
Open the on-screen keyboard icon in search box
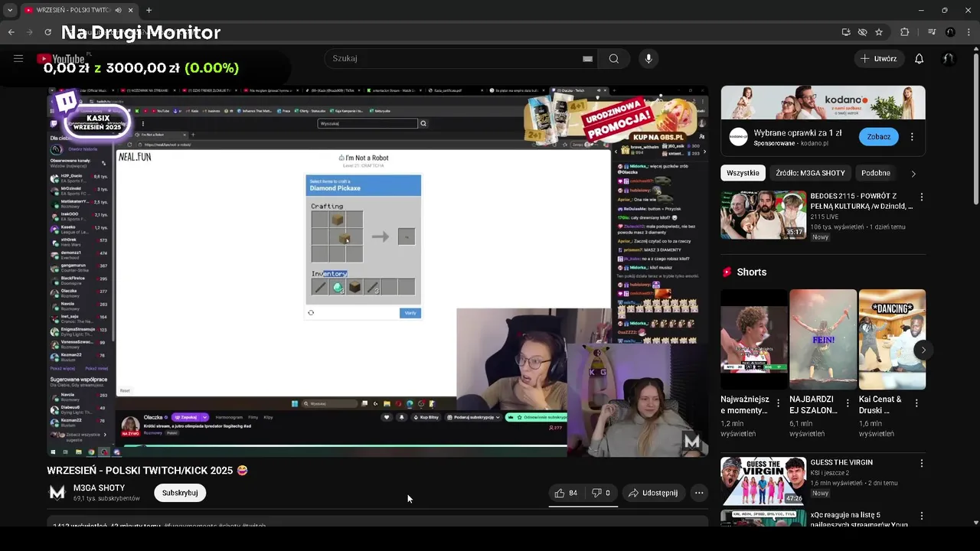point(587,59)
